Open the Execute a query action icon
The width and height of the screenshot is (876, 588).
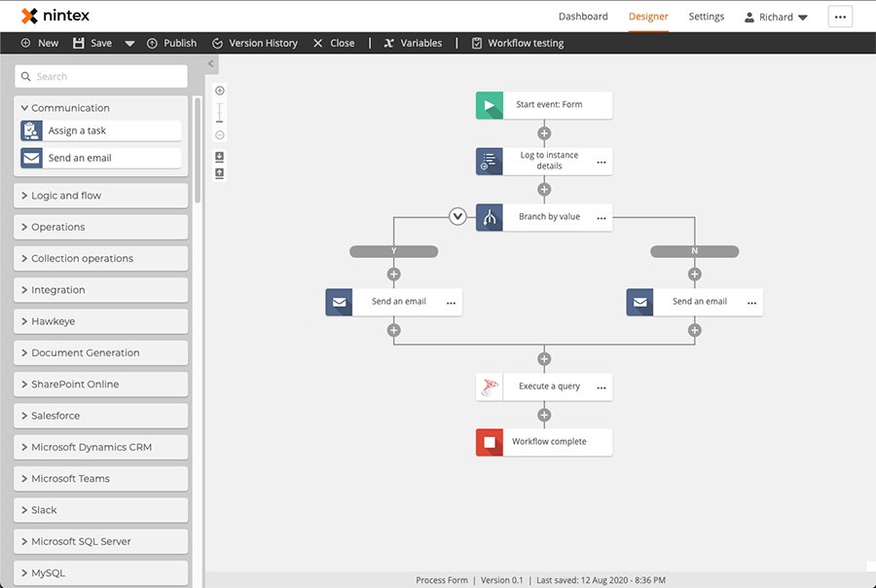tap(488, 386)
